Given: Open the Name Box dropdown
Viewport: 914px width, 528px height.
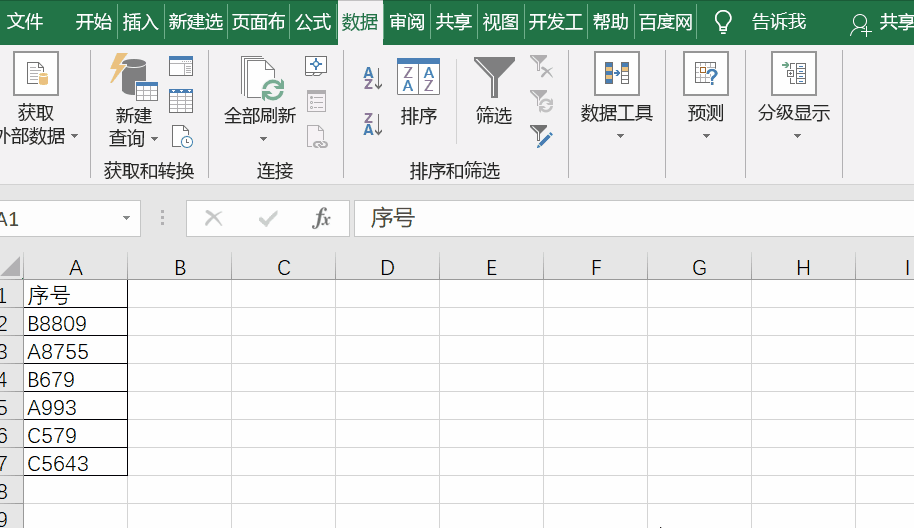Looking at the screenshot, I should pyautogui.click(x=126, y=218).
